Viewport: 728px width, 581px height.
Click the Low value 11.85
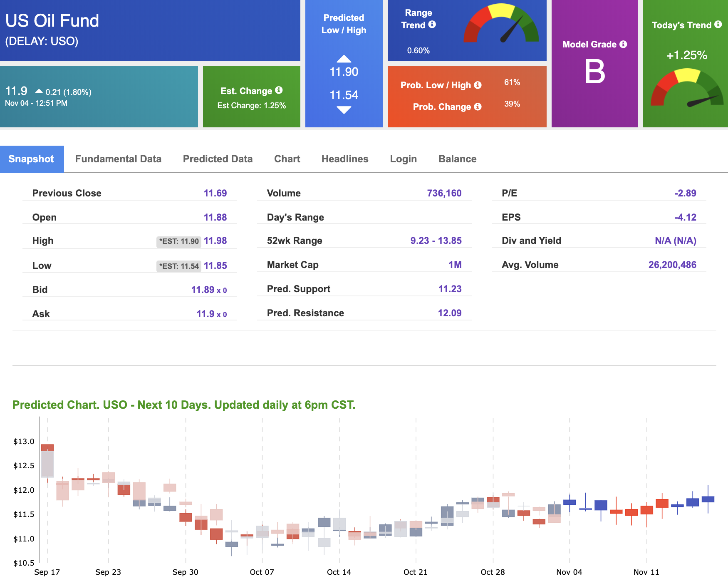(215, 266)
